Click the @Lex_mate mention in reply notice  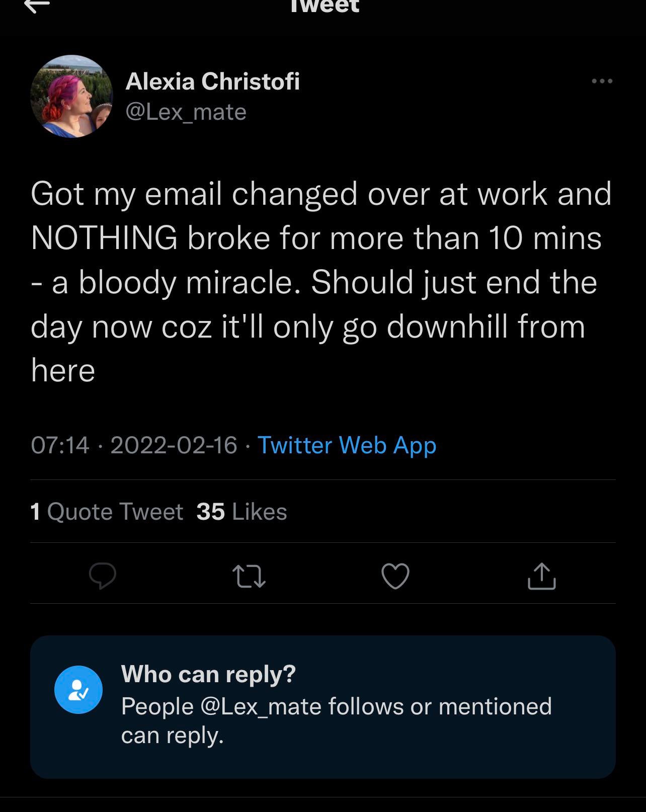[x=261, y=706]
